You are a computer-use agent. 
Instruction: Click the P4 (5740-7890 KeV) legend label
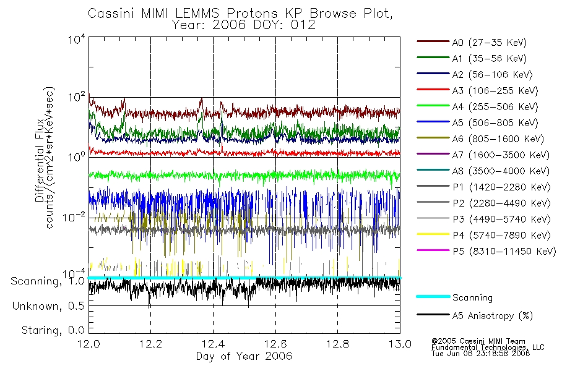pos(501,236)
